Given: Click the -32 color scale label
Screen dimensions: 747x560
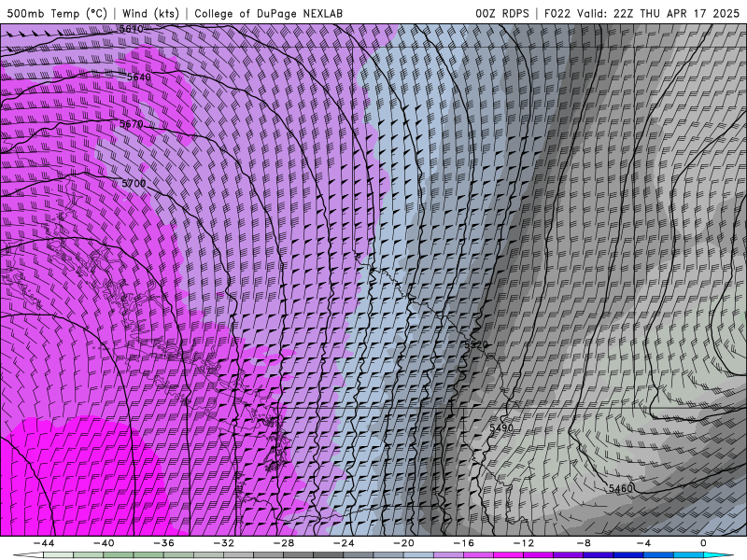Looking at the screenshot, I should point(223,543).
